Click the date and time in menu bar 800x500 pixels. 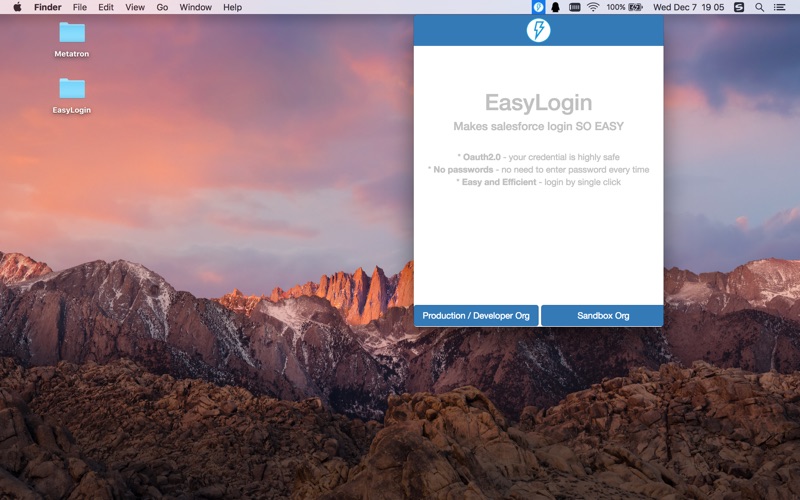[688, 7]
